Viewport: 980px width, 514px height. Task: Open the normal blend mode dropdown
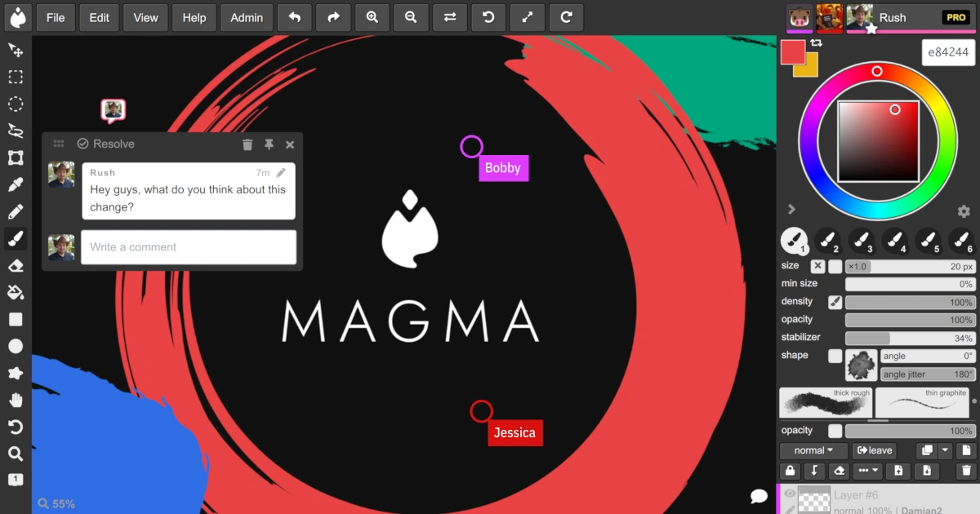click(x=813, y=450)
